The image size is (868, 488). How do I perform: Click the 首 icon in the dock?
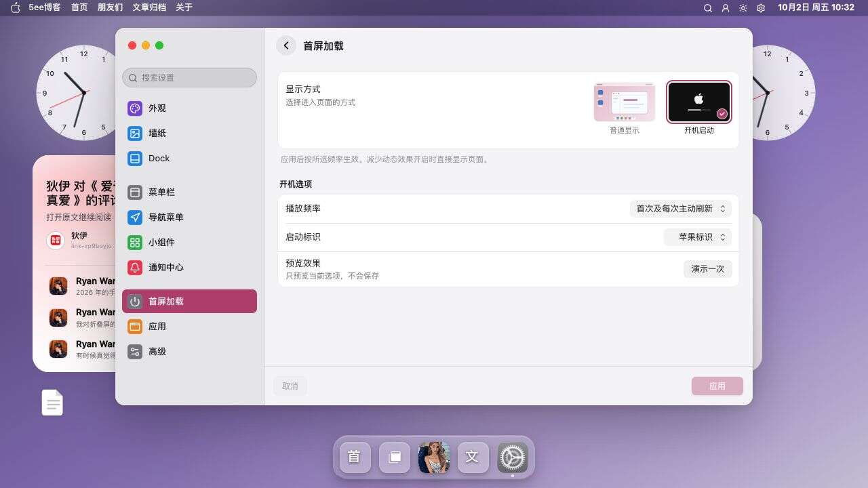click(x=354, y=457)
